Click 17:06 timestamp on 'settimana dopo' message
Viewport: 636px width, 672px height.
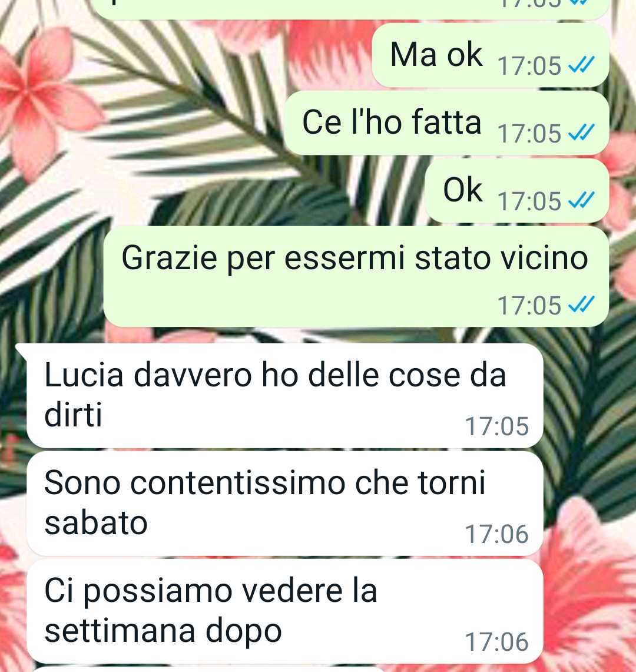tap(496, 641)
